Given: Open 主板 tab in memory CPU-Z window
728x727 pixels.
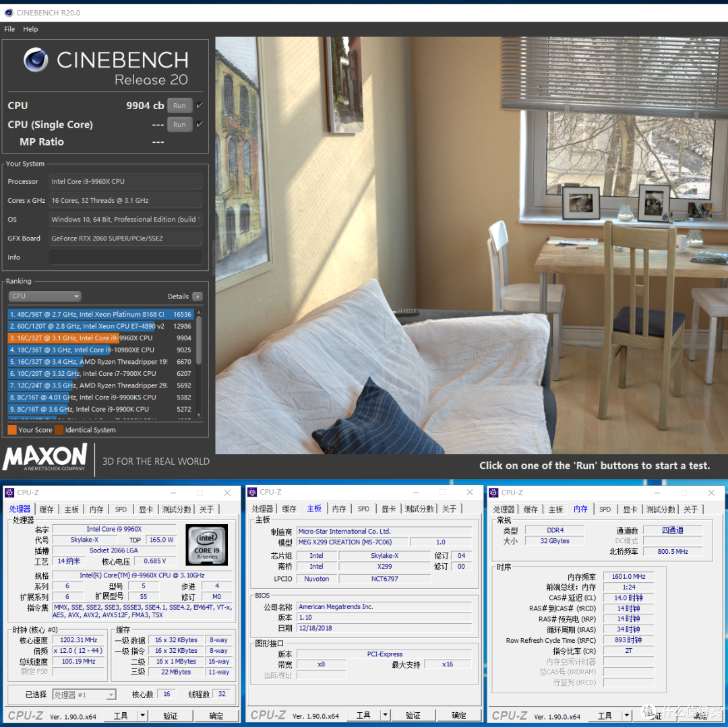Looking at the screenshot, I should pyautogui.click(x=555, y=509).
